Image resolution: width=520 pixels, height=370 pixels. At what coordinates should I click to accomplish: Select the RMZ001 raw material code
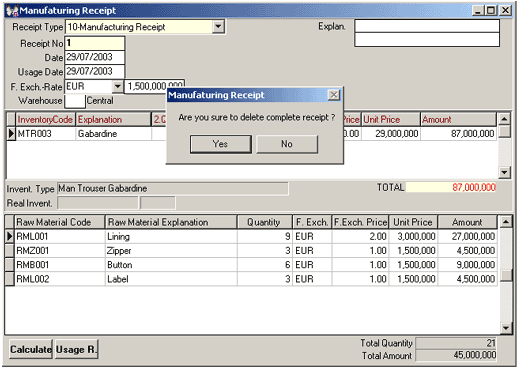click(x=60, y=251)
